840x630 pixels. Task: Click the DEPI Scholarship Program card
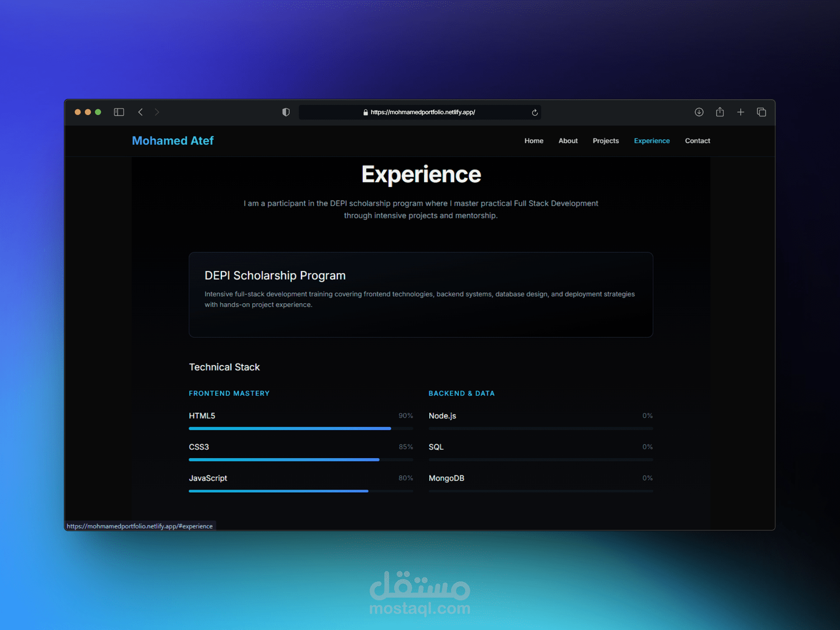[x=420, y=294]
